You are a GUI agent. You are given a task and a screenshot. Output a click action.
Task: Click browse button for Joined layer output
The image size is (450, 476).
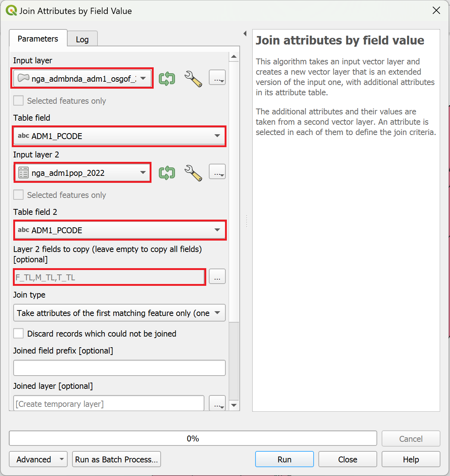(217, 404)
